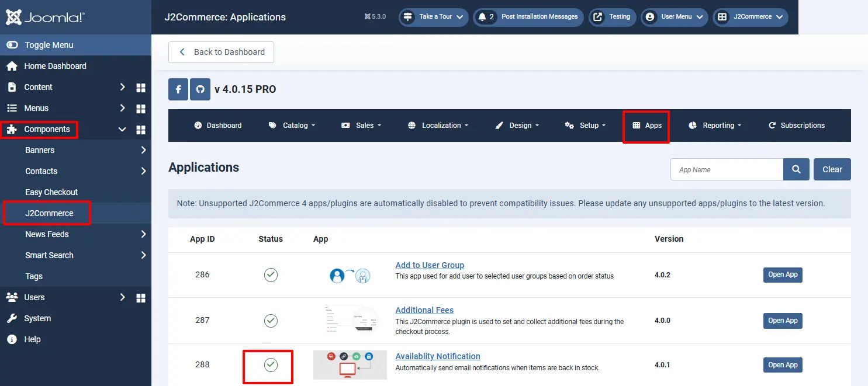The image size is (868, 386).
Task: Collapse the Components chevron
Action: pos(122,129)
